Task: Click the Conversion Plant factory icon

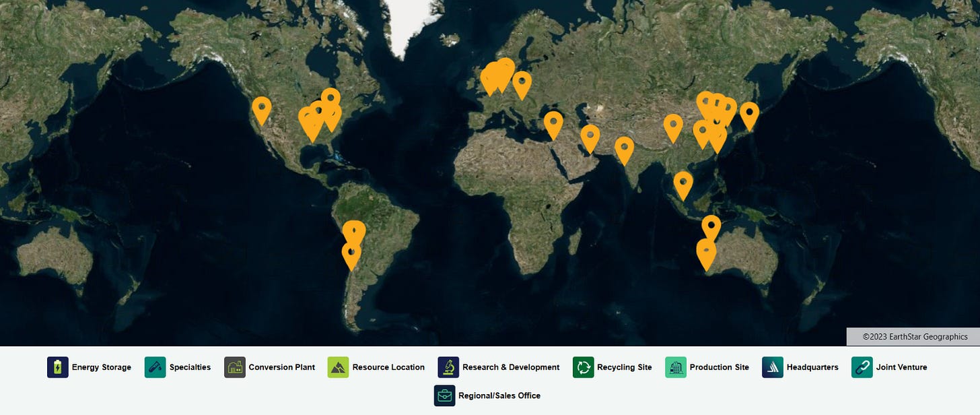Action: pyautogui.click(x=235, y=367)
